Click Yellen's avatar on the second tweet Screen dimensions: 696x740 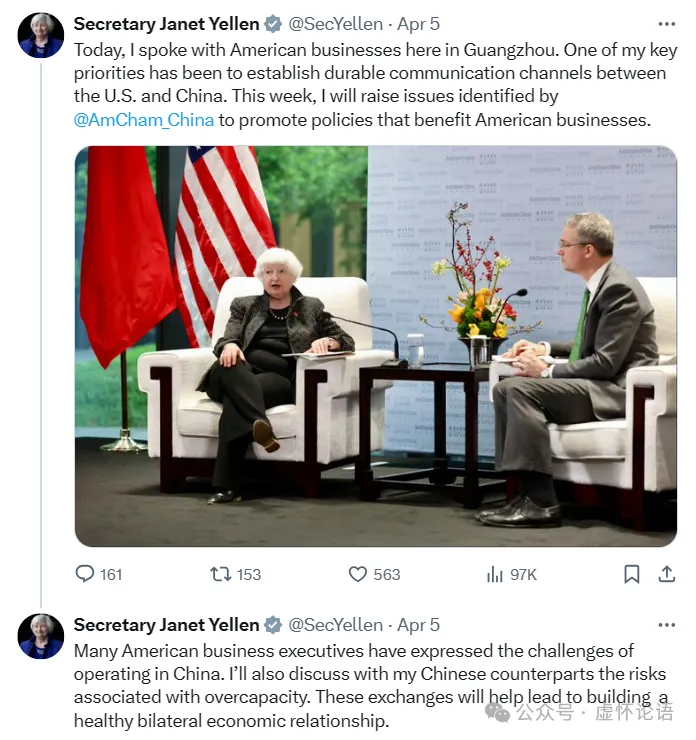(41, 637)
